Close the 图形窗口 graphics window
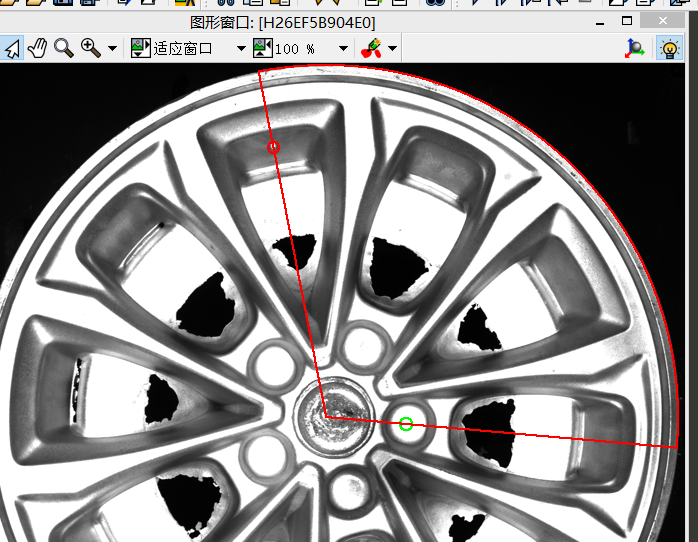The height and width of the screenshot is (542, 698). click(x=662, y=20)
